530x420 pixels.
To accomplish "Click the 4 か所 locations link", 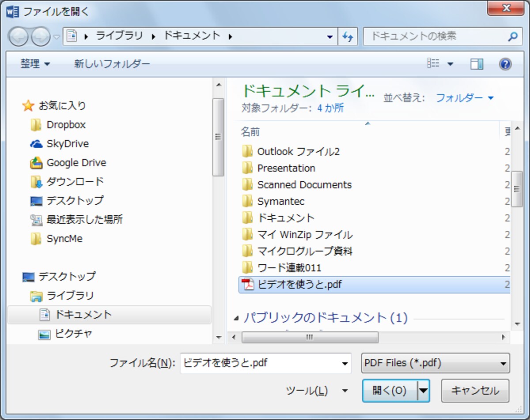I will coord(330,108).
